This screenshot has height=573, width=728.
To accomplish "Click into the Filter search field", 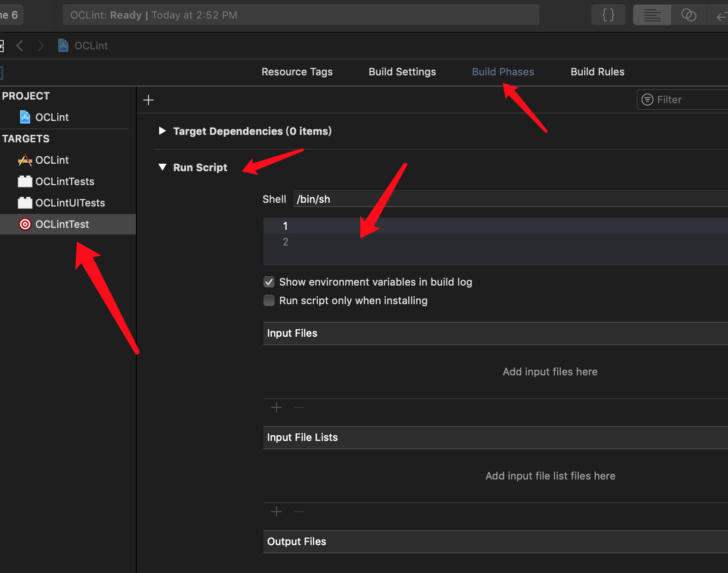I will [682, 100].
